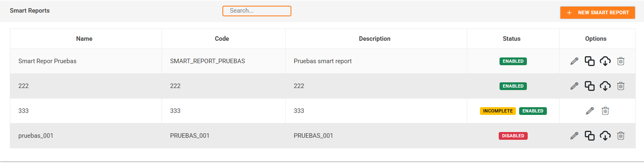
Task: Click the pencil icon for report 222
Action: [574, 86]
